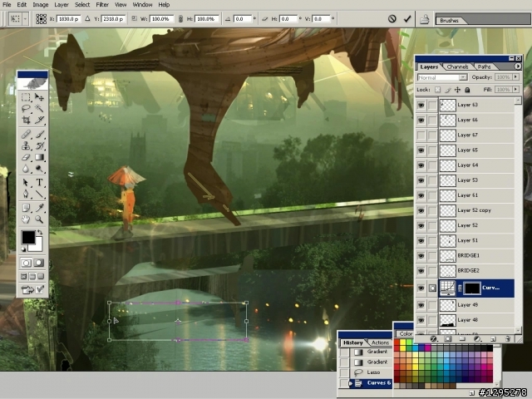
Task: Select the Pen tool
Action: pos(26,194)
